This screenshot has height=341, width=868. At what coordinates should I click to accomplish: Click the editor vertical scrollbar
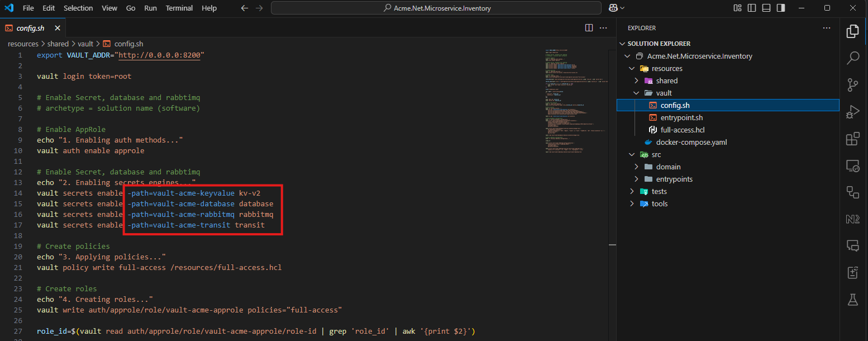(612, 196)
